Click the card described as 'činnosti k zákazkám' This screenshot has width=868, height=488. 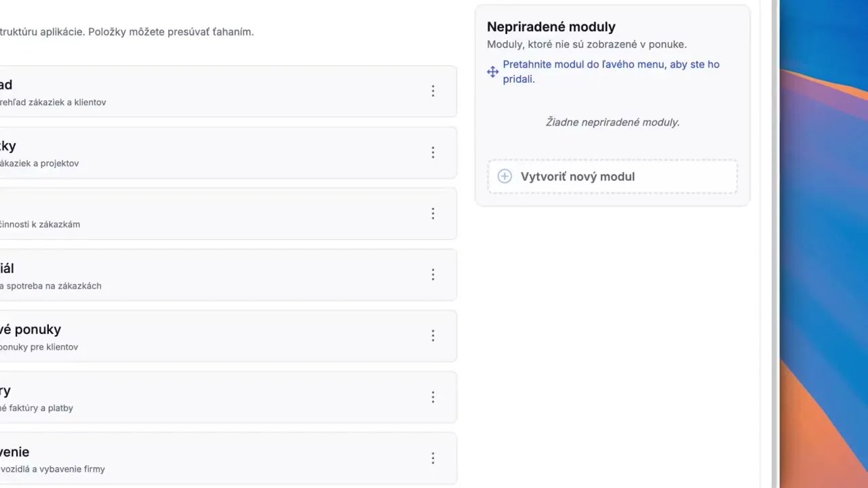[x=203, y=213]
